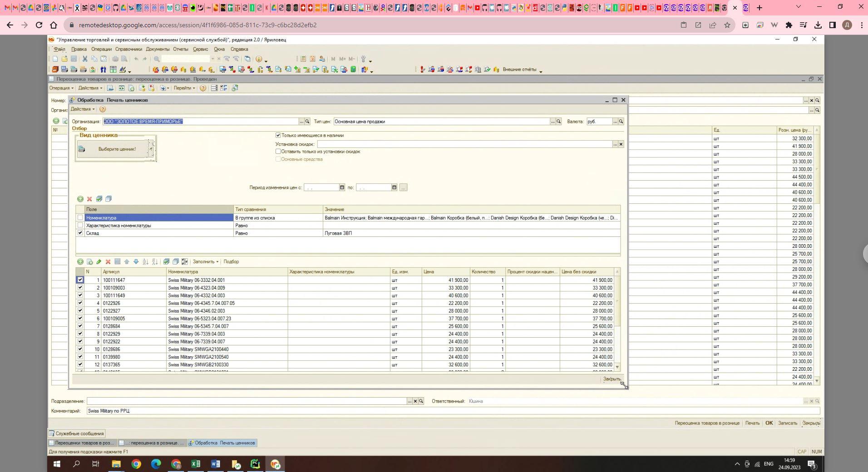
Task: Open help question icon in Печать ценников window
Action: coord(103,109)
